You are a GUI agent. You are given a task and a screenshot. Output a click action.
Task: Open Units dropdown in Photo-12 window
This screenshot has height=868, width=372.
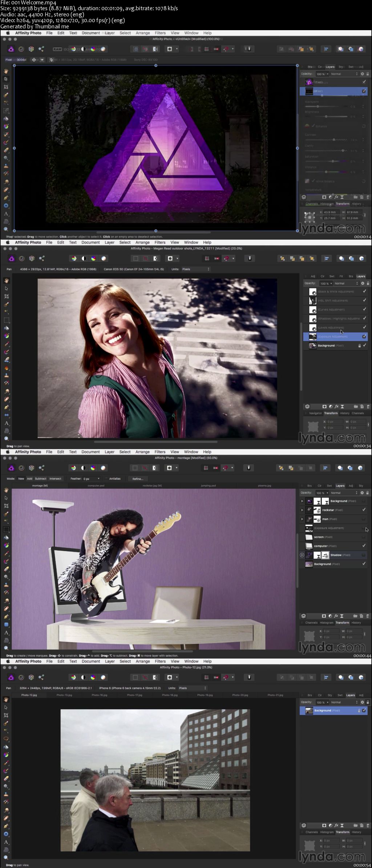pos(193,688)
